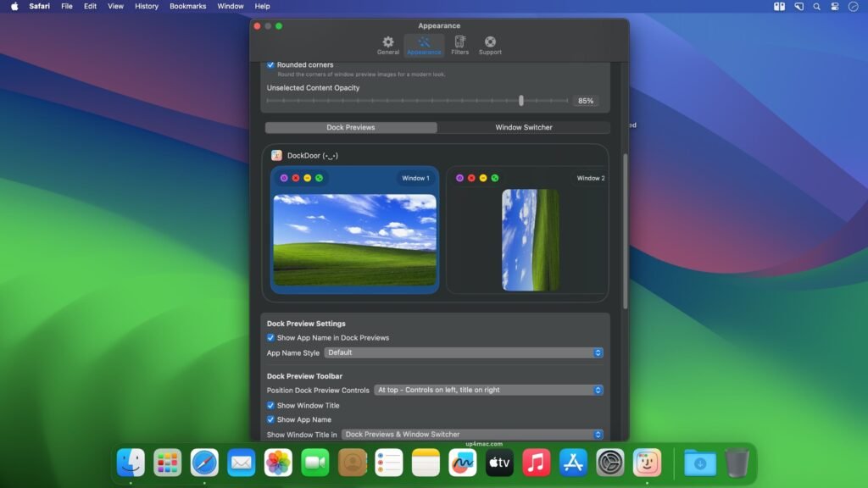
Task: Open the General settings pane
Action: tap(388, 44)
